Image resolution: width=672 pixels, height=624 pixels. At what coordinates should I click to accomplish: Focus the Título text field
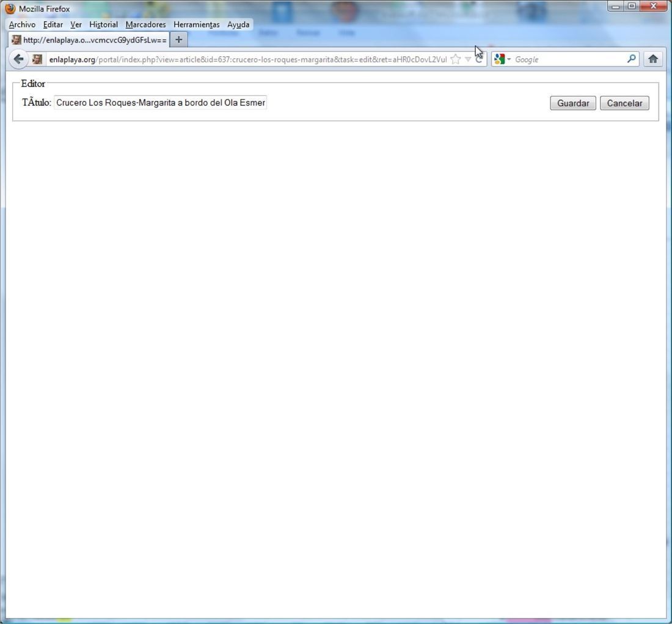[160, 103]
